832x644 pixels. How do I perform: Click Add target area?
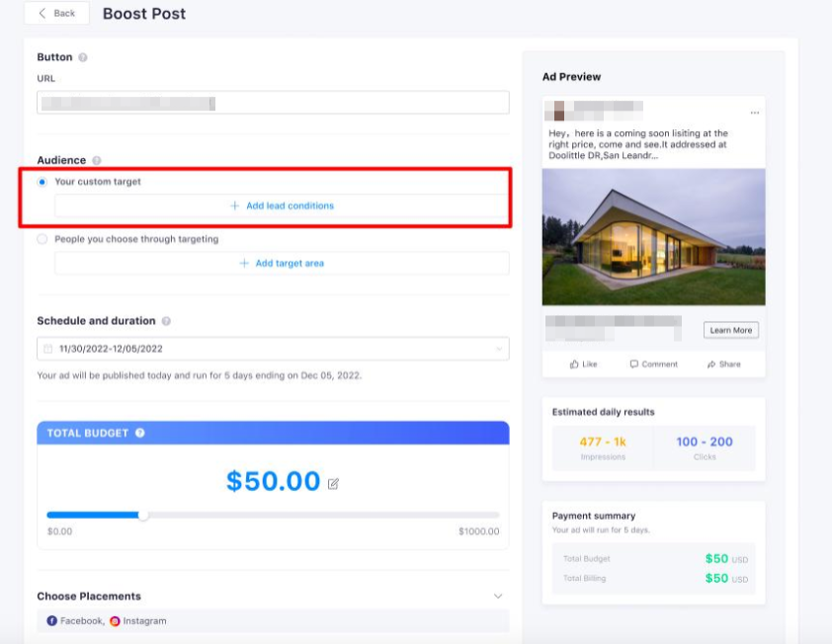pos(282,264)
